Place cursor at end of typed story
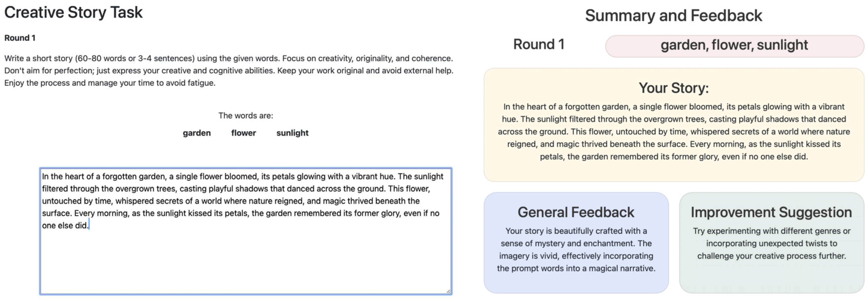Viewport: 868px width, 300px height. click(89, 225)
